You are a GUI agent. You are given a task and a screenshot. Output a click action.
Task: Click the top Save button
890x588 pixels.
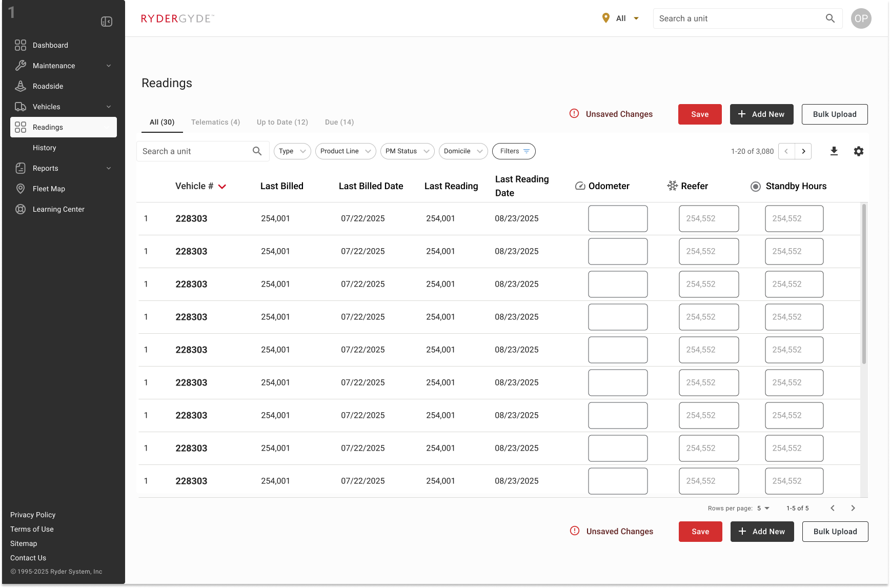click(700, 114)
